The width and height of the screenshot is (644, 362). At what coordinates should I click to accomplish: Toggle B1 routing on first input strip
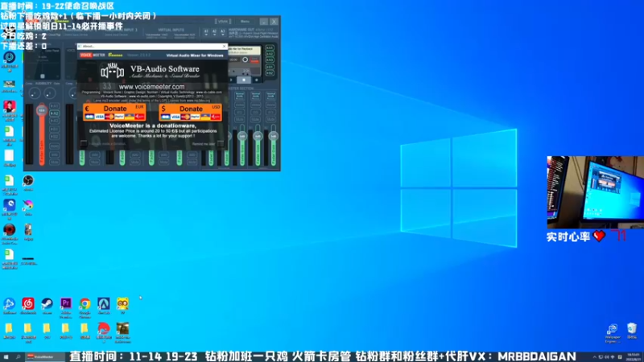point(54,129)
